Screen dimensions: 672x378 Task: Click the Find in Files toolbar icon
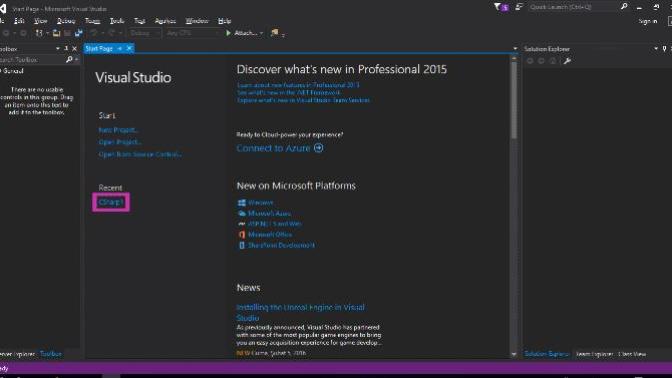(275, 33)
